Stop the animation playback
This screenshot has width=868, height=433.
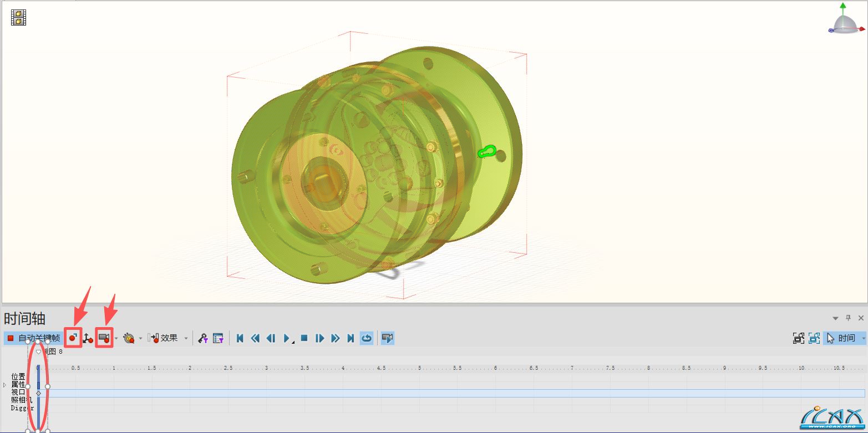(x=304, y=338)
